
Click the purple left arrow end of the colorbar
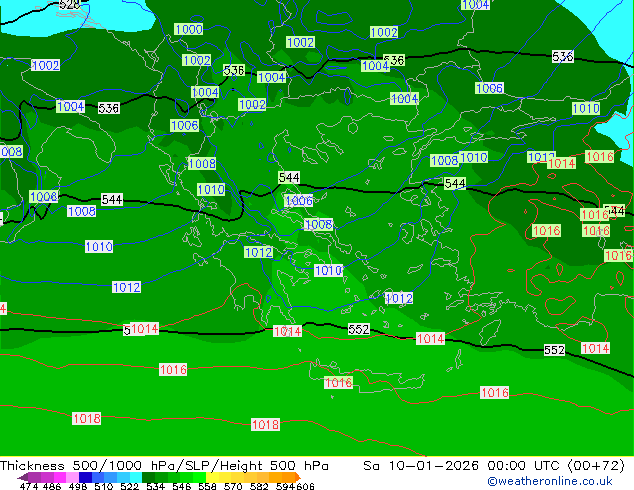22,477
